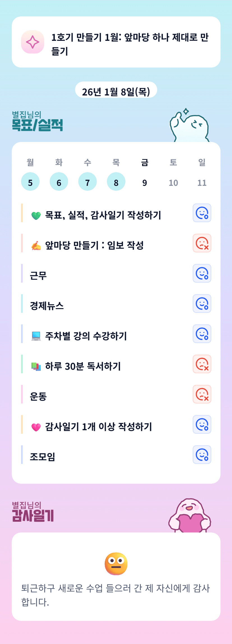Toggle status face for 경제뉴스
Image resolution: width=232 pixels, height=644 pixels.
click(x=202, y=304)
